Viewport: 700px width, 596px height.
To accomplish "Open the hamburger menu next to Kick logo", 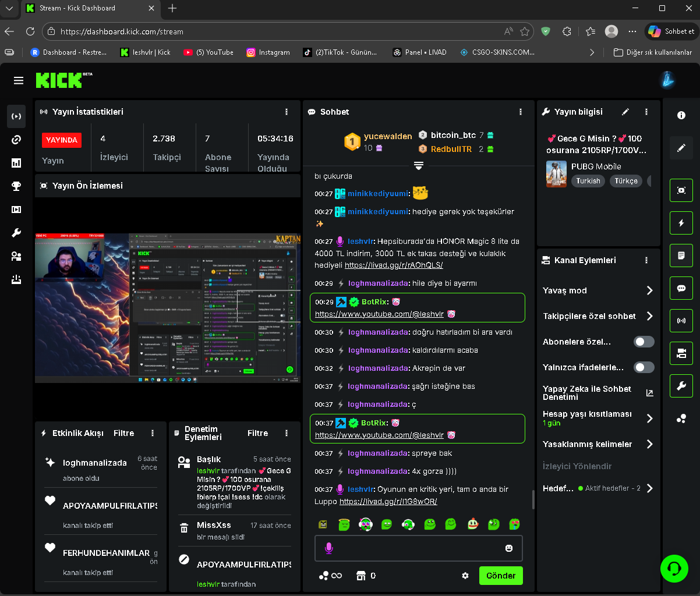I will tap(19, 80).
